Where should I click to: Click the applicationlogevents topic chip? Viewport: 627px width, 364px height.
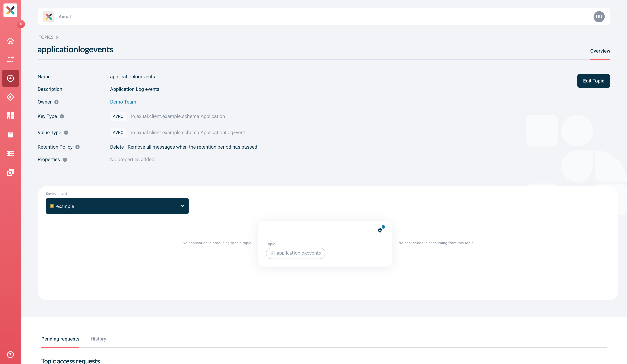click(x=295, y=253)
